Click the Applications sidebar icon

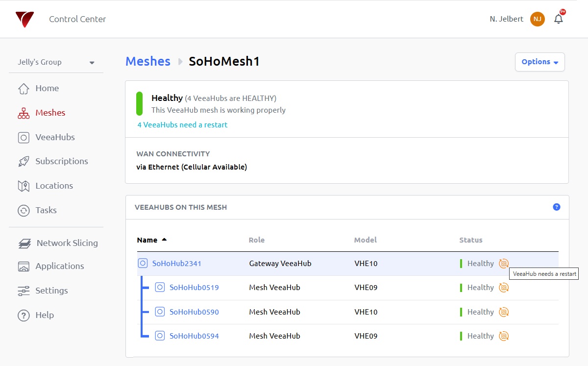pyautogui.click(x=24, y=267)
